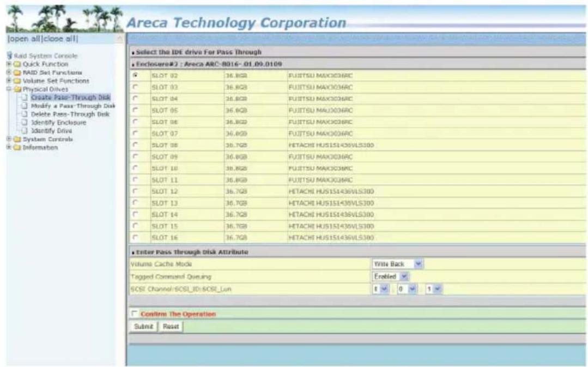This screenshot has height=367, width=588.
Task: Click the page icon beside Modify a Pass-Through Disk
Action: tap(25, 106)
